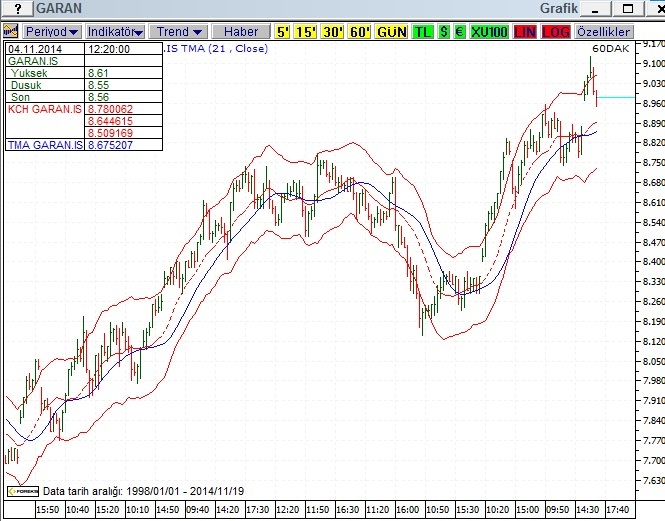Enable linear LIN scale
The width and height of the screenshot is (665, 521).
525,32
